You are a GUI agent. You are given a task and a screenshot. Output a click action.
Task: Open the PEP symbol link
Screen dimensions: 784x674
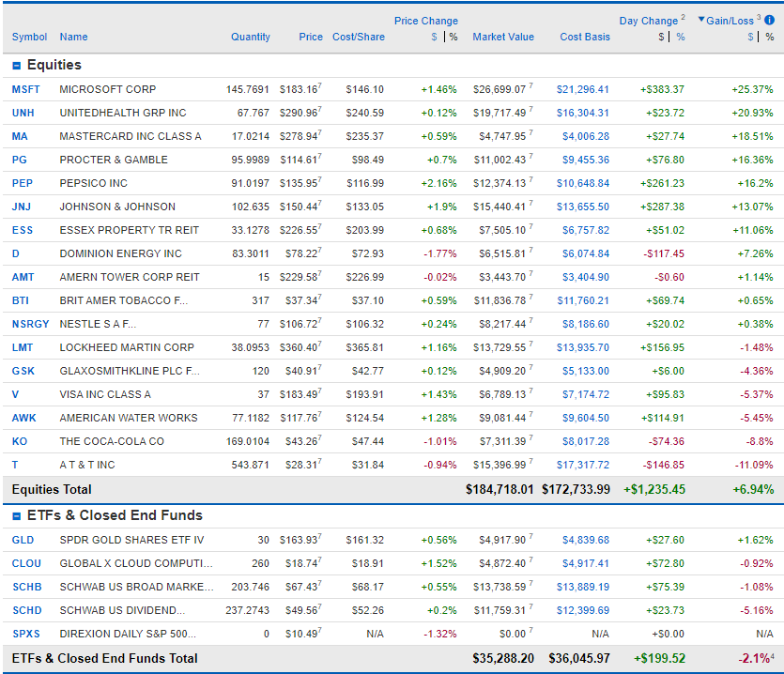(22, 183)
